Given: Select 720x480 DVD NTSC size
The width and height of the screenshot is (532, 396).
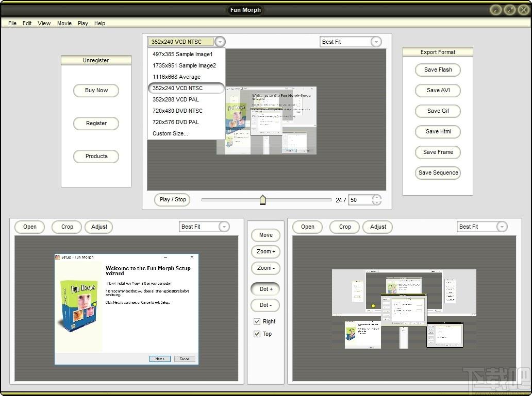Looking at the screenshot, I should 186,111.
